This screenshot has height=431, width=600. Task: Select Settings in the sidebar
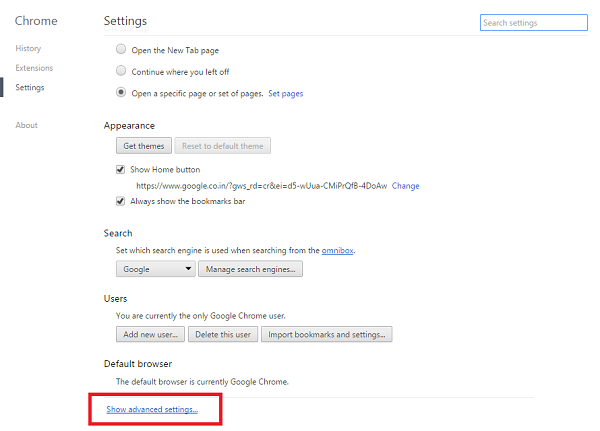(x=30, y=87)
